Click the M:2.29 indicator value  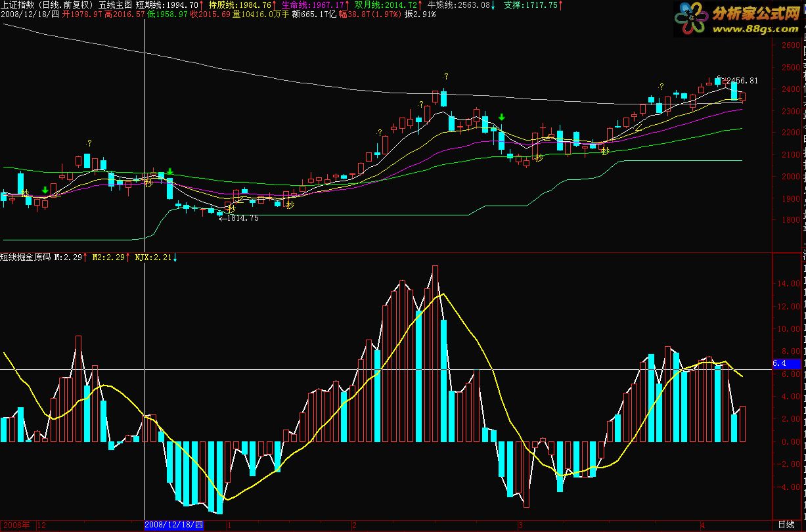pyautogui.click(x=68, y=257)
